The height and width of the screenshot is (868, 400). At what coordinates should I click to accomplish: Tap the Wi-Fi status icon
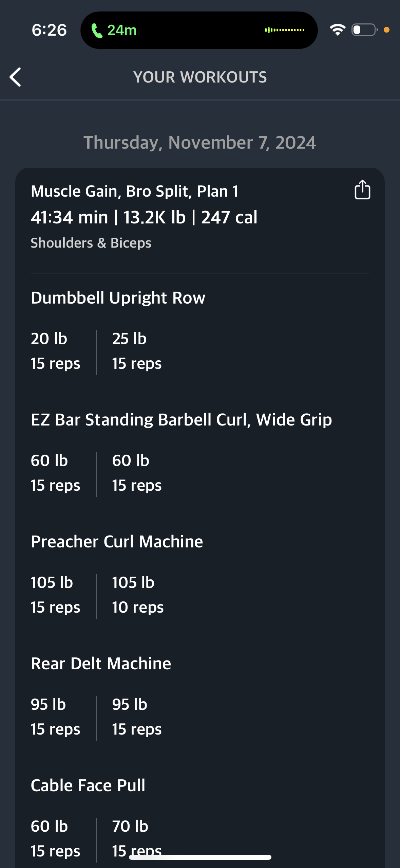click(x=337, y=30)
